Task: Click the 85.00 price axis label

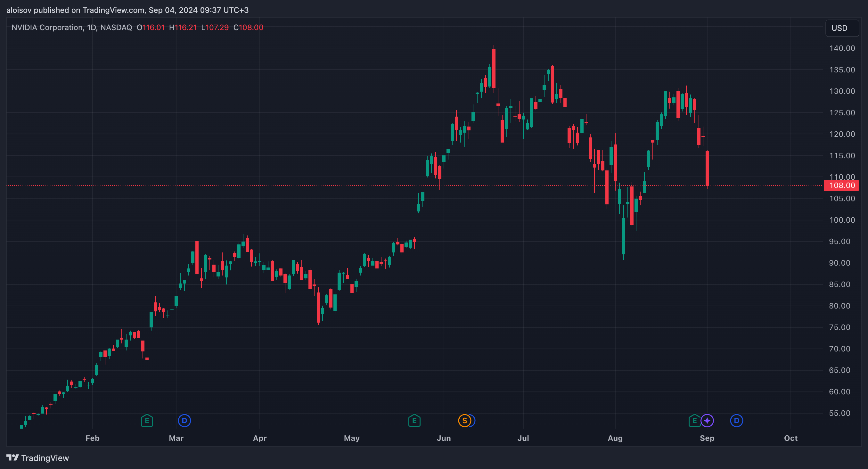Action: tap(839, 284)
